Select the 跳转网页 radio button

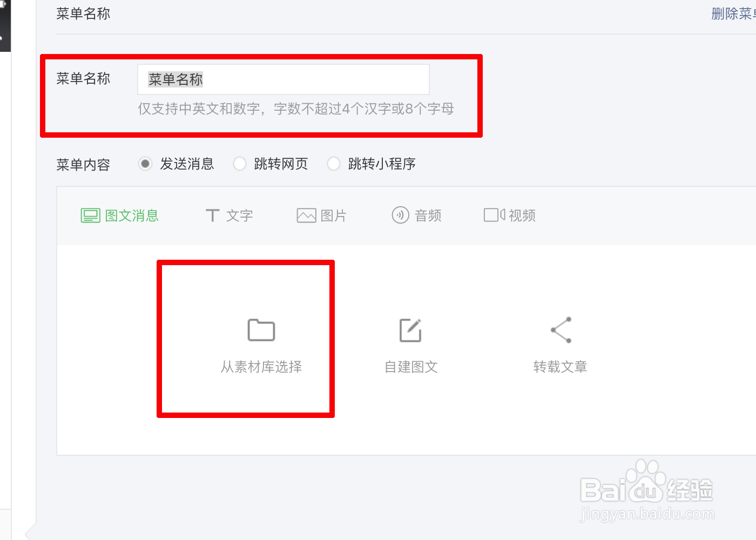240,164
